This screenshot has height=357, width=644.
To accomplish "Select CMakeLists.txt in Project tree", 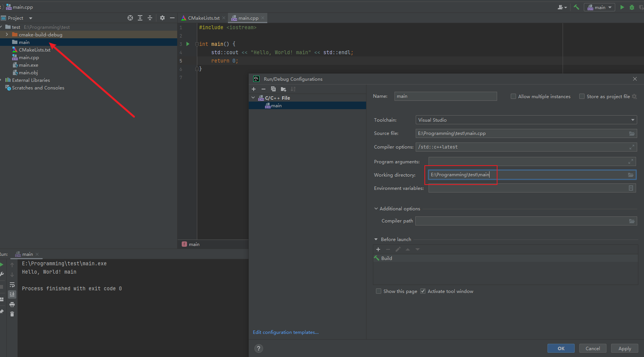I will (x=34, y=50).
